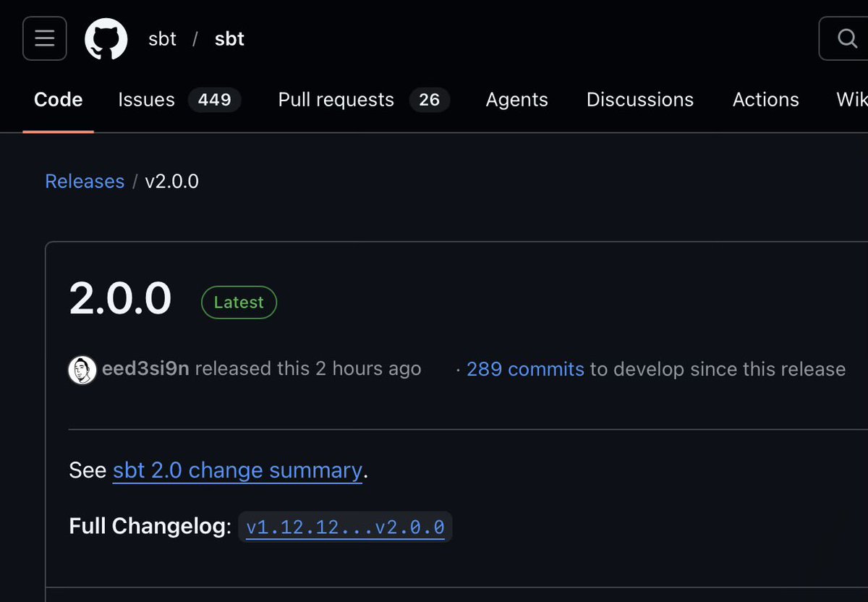Click the 26 pull requests badge
The image size is (868, 602).
point(430,100)
